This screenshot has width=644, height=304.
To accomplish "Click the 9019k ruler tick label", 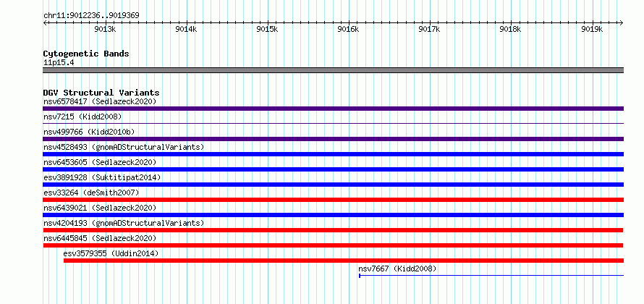I will click(592, 29).
